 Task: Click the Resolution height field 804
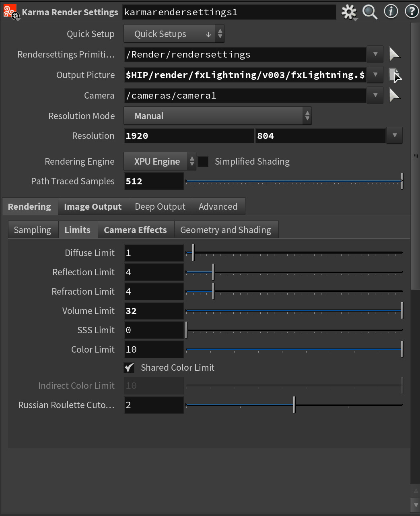pos(321,136)
